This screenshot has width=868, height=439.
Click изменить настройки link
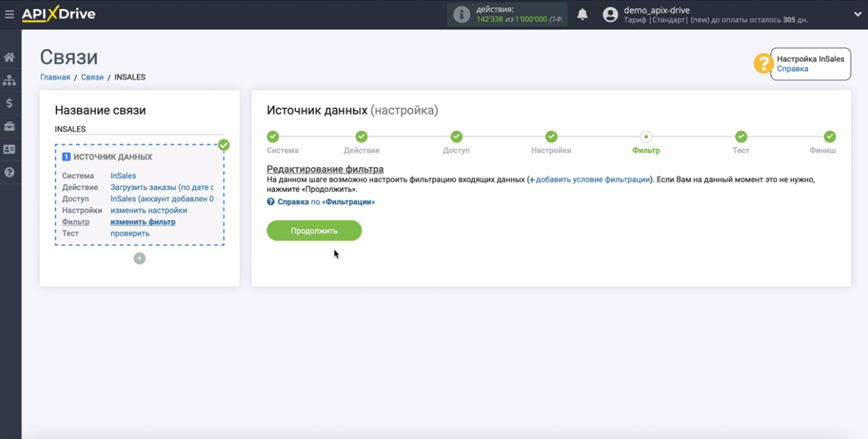[x=149, y=210]
